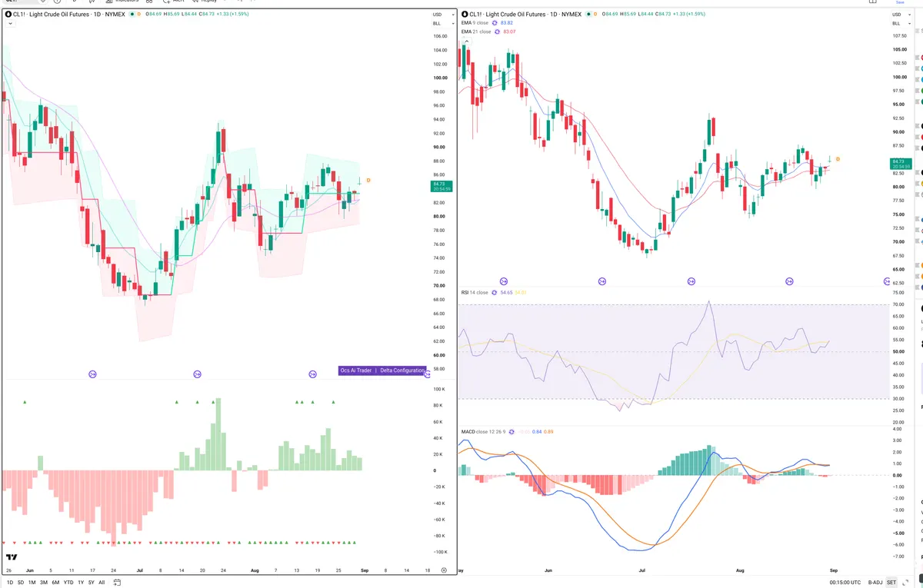Select the RSI 14 close legend entry

pos(475,293)
